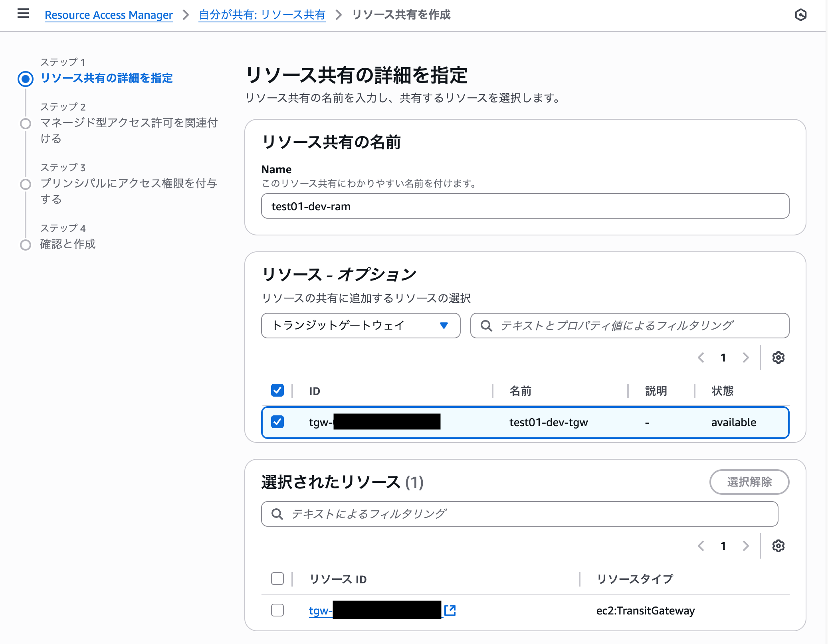828x644 pixels.
Task: Go to previous page of selected resources
Action: 701,546
